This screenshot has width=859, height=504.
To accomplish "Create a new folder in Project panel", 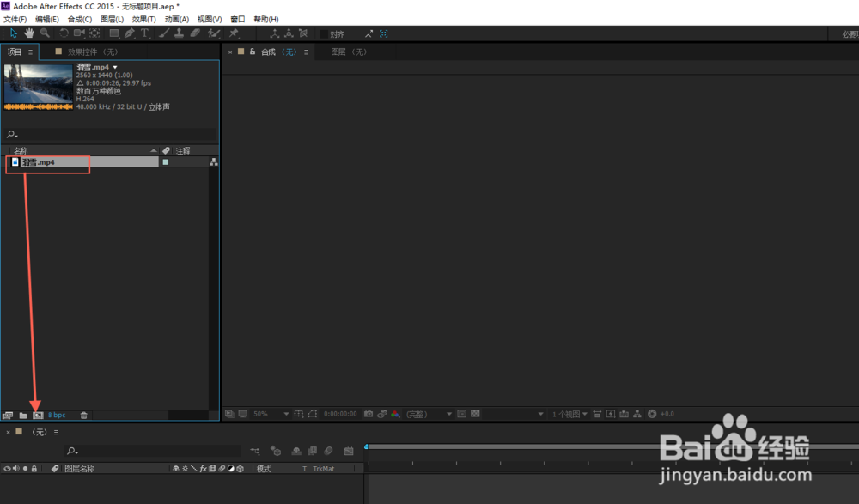I will (23, 416).
